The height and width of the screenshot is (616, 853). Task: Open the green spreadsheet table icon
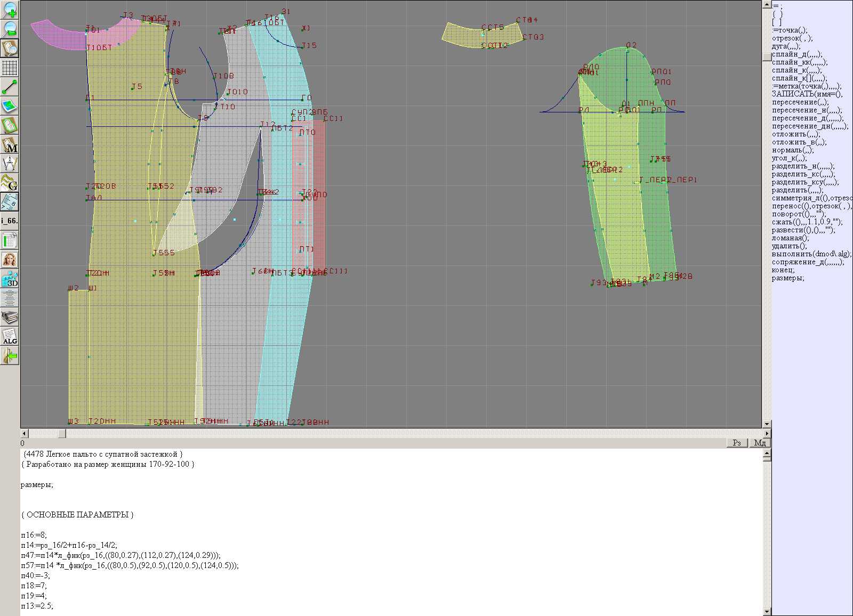pyautogui.click(x=10, y=241)
